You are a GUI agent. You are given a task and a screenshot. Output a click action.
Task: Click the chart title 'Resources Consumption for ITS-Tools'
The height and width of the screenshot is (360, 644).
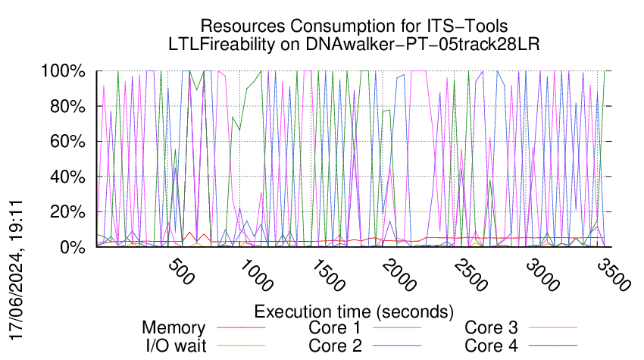(354, 26)
